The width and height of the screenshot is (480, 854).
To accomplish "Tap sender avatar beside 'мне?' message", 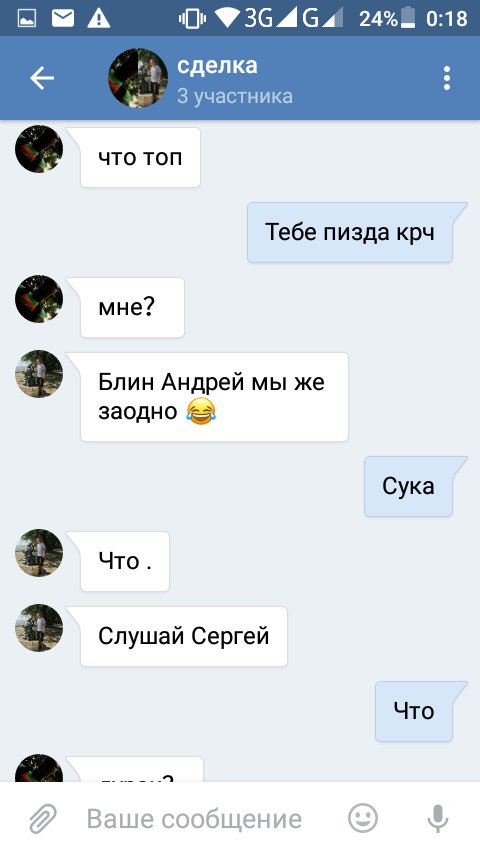I will point(39,298).
